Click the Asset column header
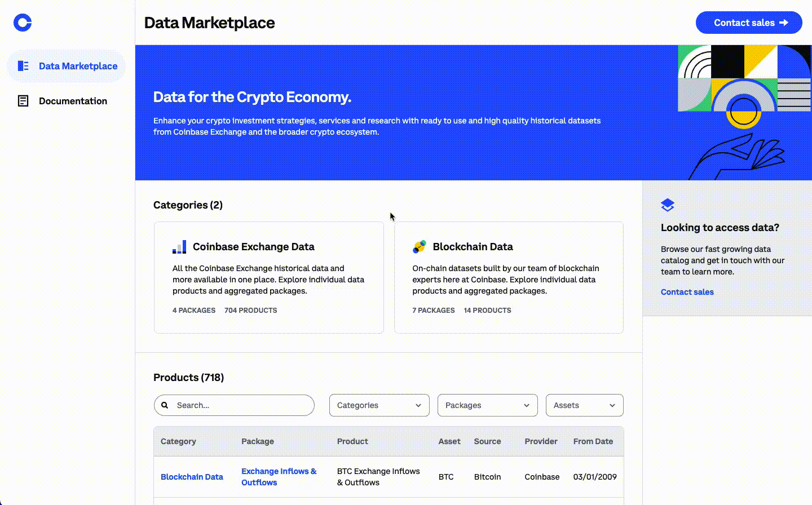Screen dimensions: 812x505 [x=449, y=441]
